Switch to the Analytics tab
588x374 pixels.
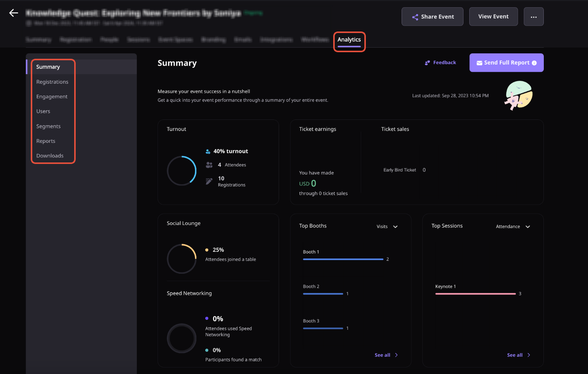(x=349, y=40)
